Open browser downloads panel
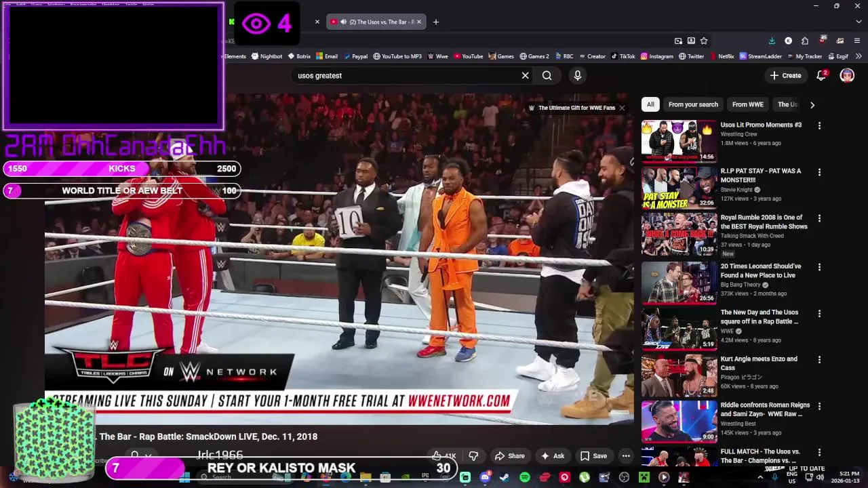 click(x=772, y=41)
